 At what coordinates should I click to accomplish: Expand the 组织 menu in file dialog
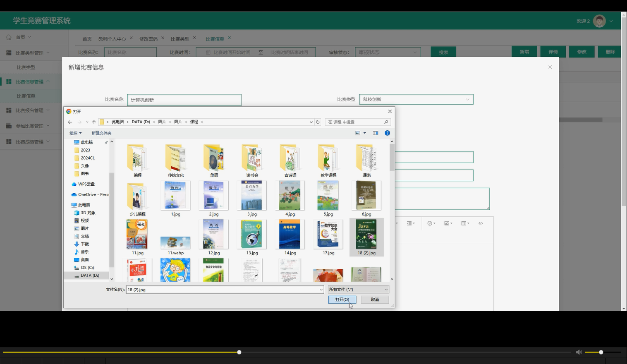(x=76, y=133)
